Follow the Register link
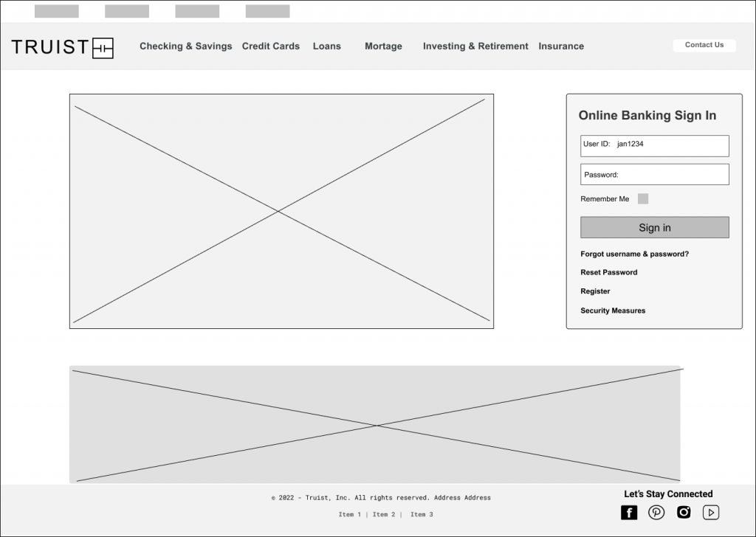The height and width of the screenshot is (537, 756). [595, 291]
